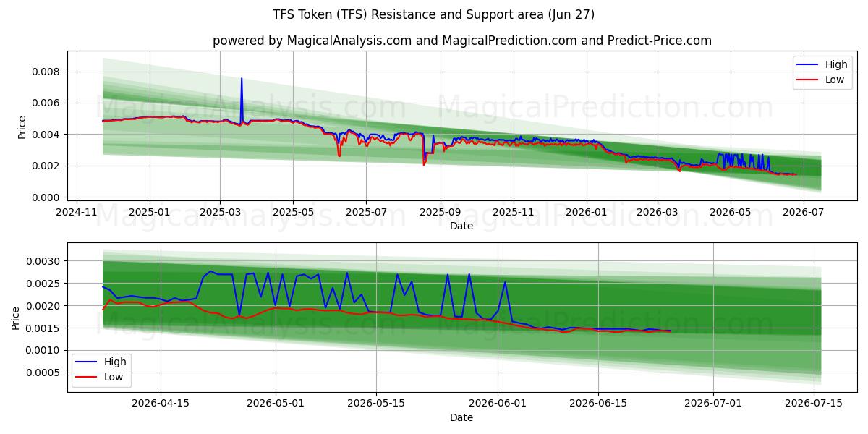
Task: Click the '0.0030' y-axis tick label
Action: tap(43, 261)
